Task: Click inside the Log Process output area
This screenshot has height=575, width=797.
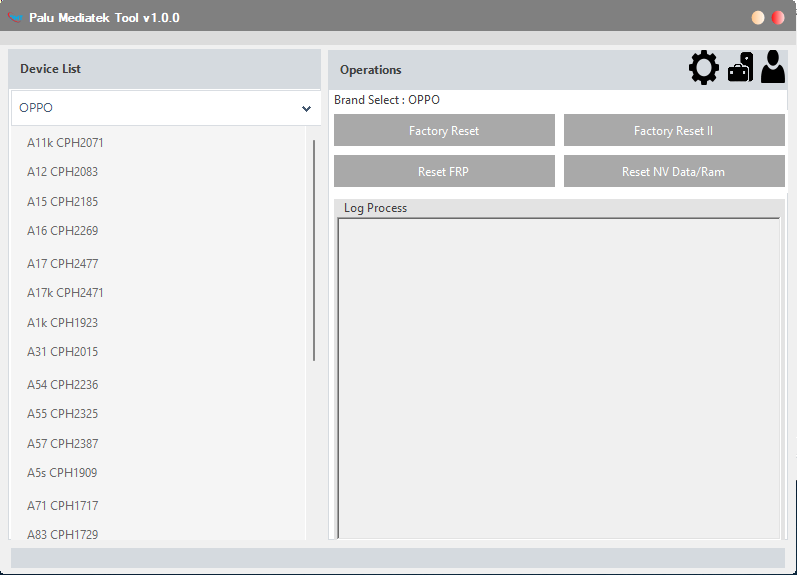Action: pos(558,378)
